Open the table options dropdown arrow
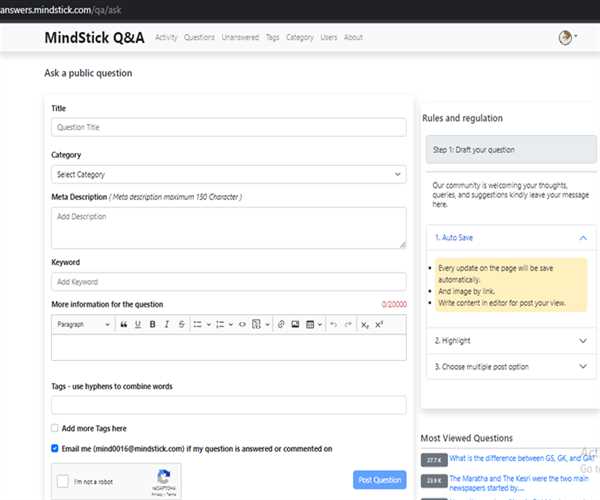Image resolution: width=600 pixels, height=500 pixels. (320, 324)
